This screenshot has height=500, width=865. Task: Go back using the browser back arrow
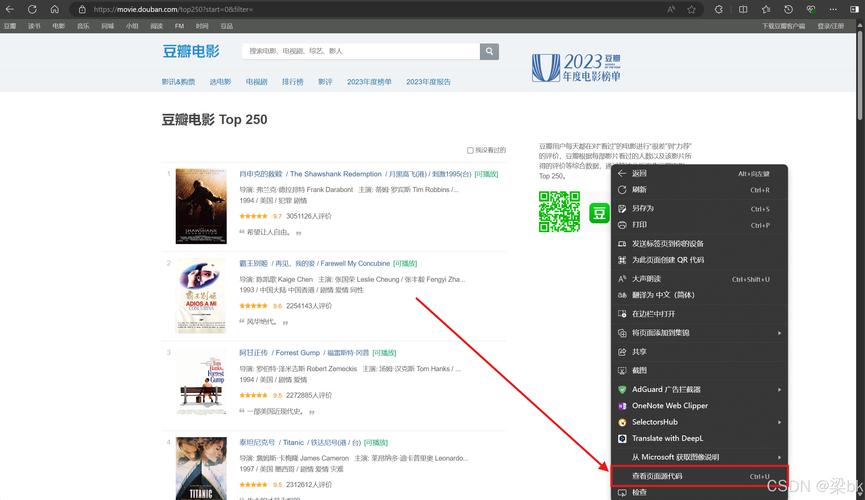click(x=9, y=9)
